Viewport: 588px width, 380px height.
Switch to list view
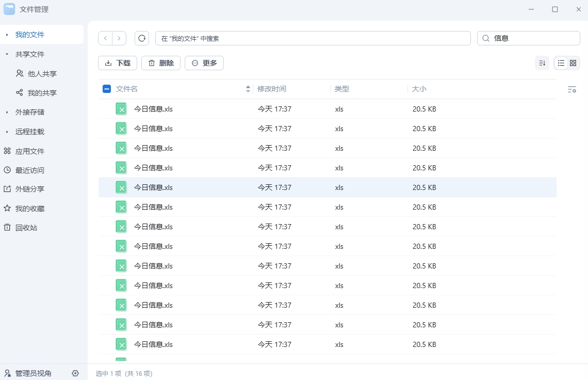(x=561, y=63)
